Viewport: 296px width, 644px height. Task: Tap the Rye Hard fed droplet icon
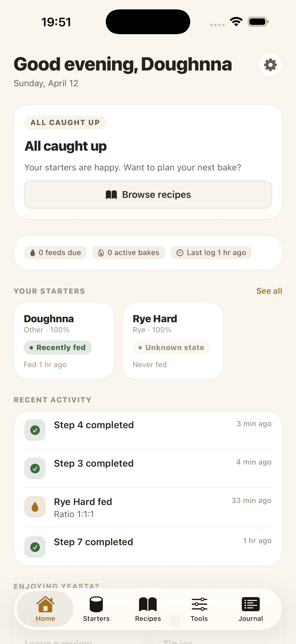pyautogui.click(x=35, y=507)
